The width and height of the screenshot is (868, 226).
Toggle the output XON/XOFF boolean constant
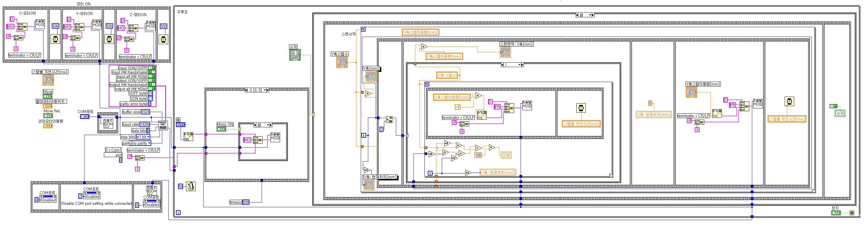pyautogui.click(x=152, y=81)
